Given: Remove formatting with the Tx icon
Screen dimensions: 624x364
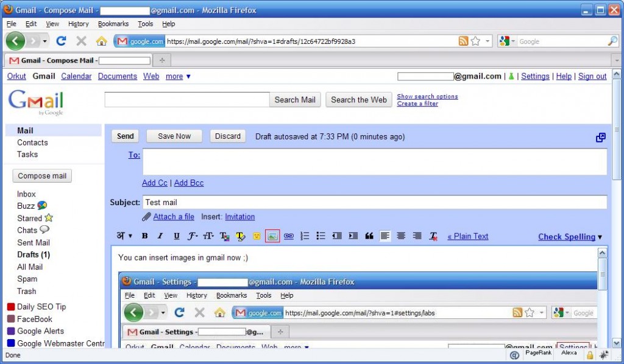Looking at the screenshot, I should 433,236.
